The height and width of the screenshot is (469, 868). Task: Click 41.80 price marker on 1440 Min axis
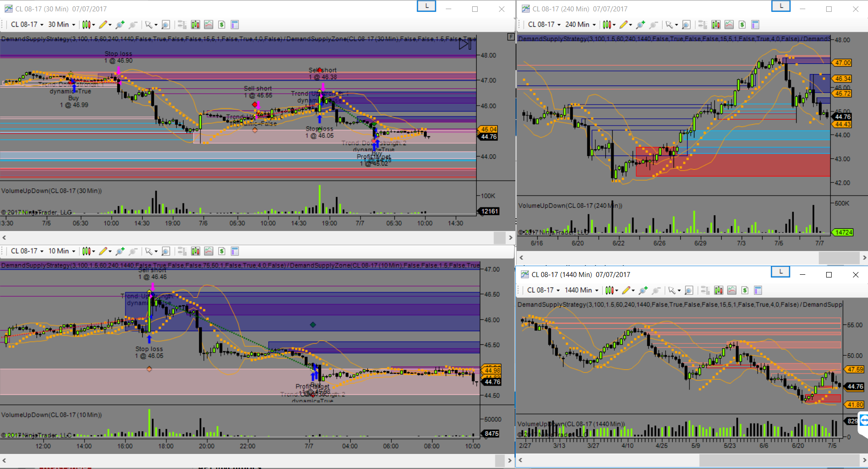pos(855,404)
